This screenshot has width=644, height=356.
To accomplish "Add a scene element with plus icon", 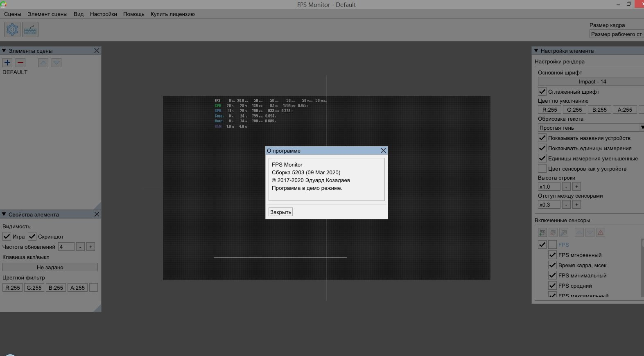I will click(x=7, y=63).
